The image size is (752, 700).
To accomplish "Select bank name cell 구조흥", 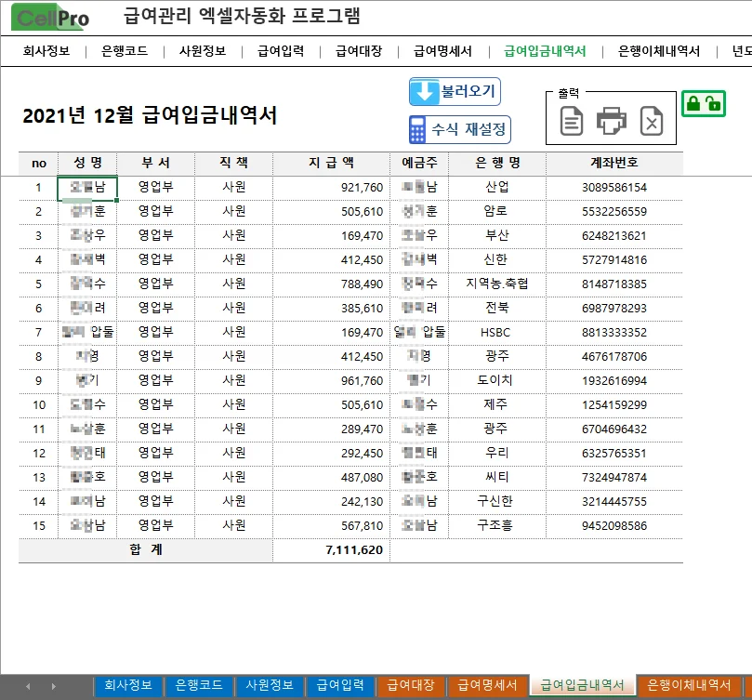I will (x=497, y=526).
